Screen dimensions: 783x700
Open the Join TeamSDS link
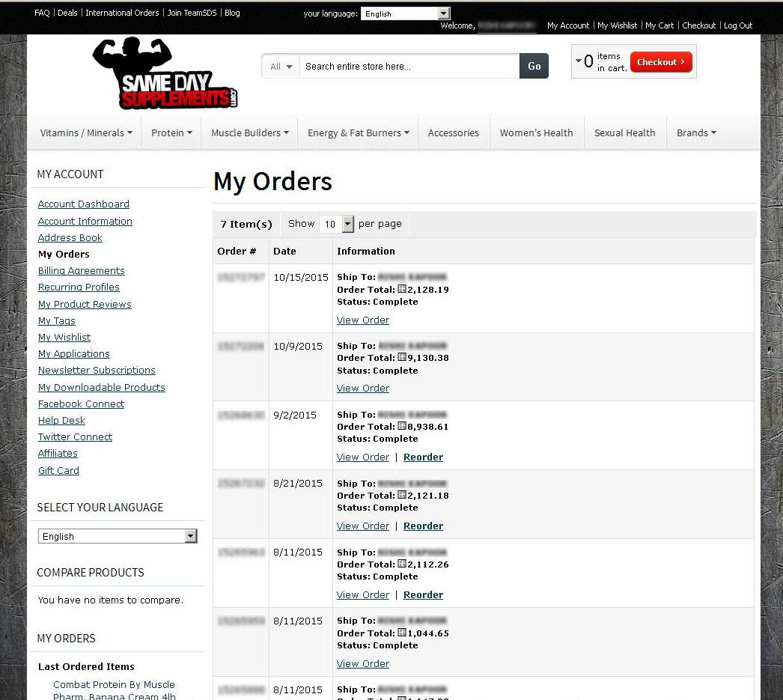point(192,13)
